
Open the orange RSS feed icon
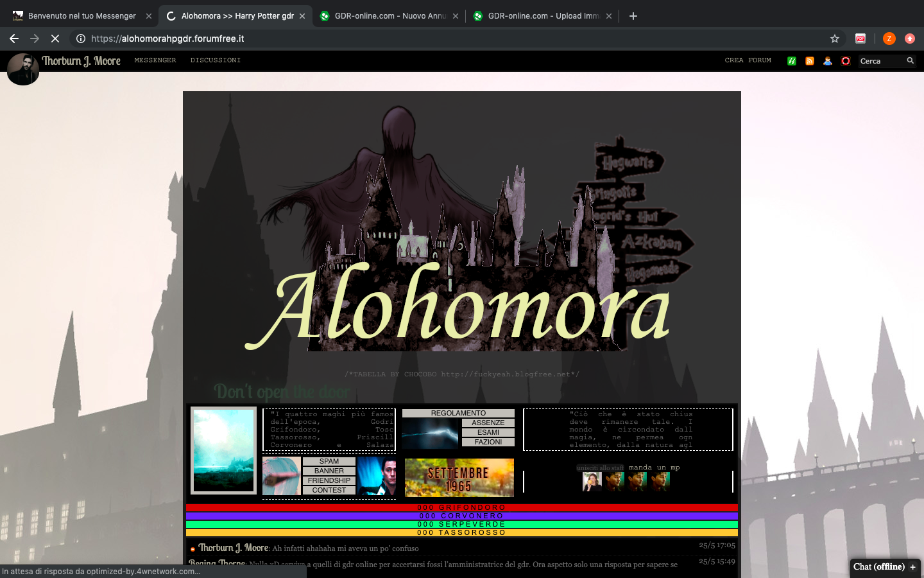tap(810, 61)
